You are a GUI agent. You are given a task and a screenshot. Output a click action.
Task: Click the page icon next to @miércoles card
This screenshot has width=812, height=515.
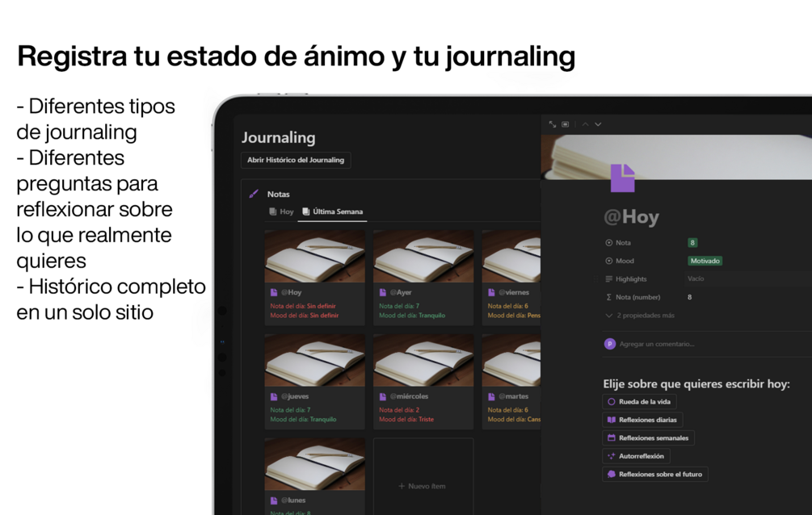pos(383,396)
